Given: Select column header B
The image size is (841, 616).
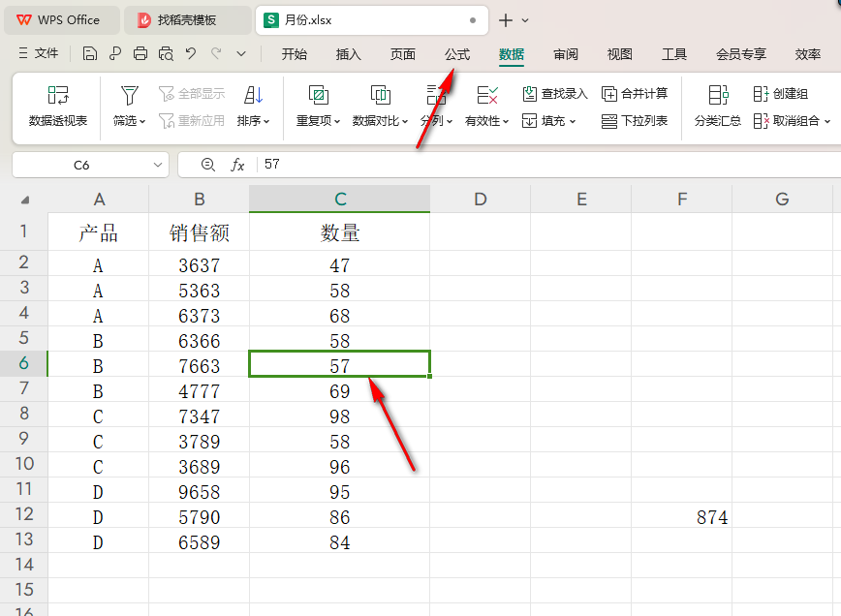Looking at the screenshot, I should point(199,200).
